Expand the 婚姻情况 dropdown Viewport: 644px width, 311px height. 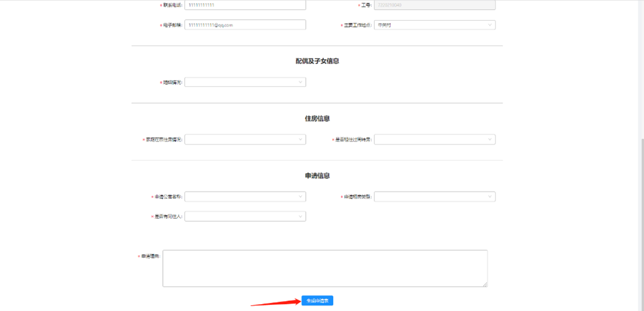[245, 82]
